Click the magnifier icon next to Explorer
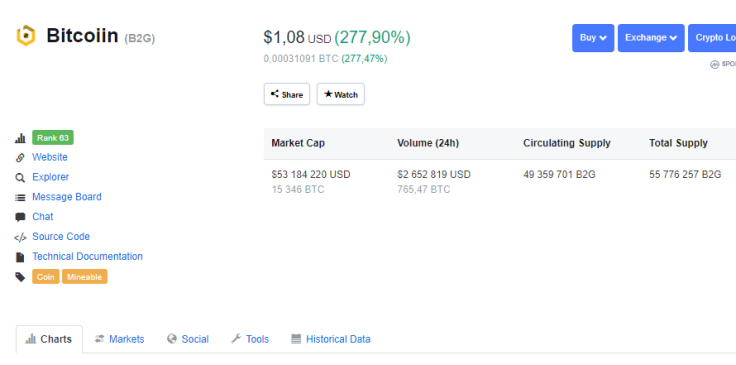Screen dimensions: 736x365 pyautogui.click(x=20, y=178)
